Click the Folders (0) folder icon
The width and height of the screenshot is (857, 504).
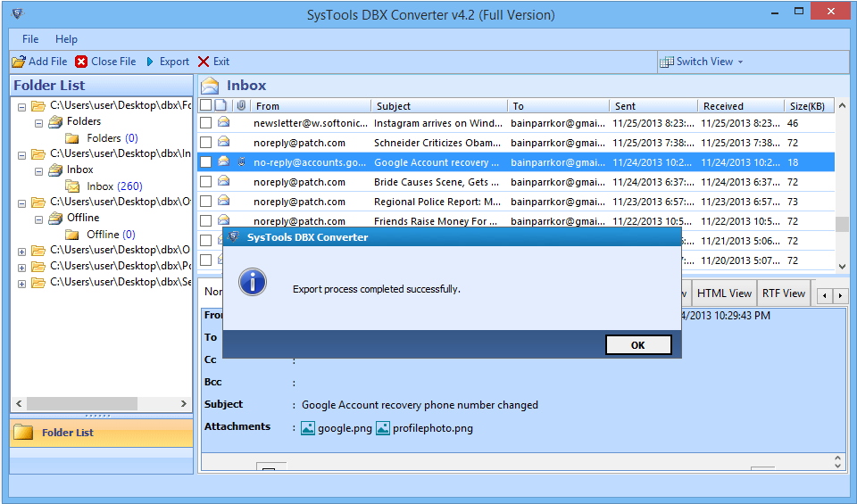72,138
